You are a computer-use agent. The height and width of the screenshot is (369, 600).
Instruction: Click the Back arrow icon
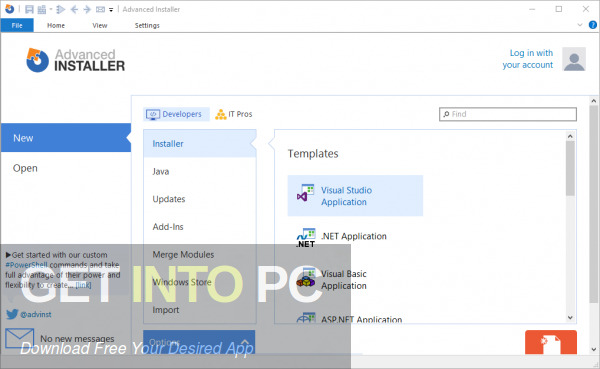point(74,9)
